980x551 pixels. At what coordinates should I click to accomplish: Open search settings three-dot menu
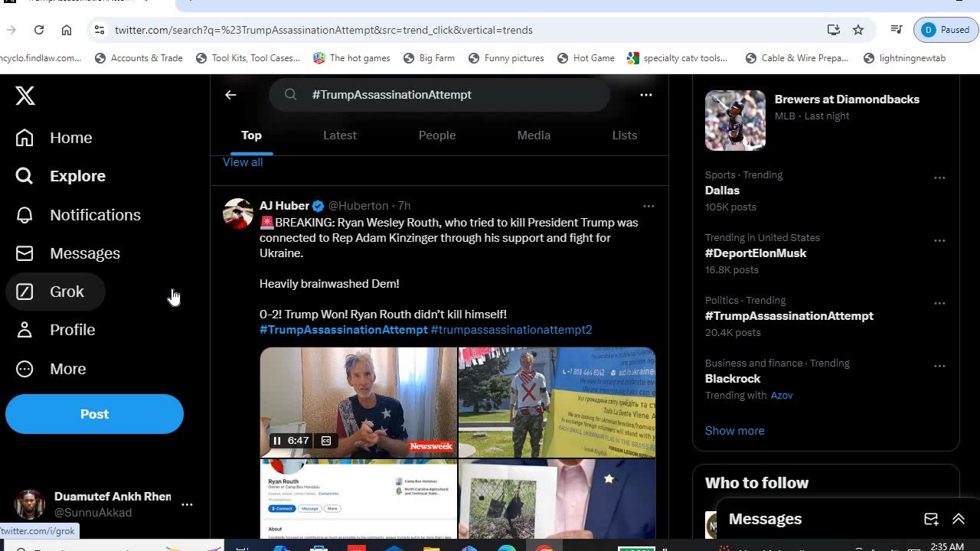point(646,95)
